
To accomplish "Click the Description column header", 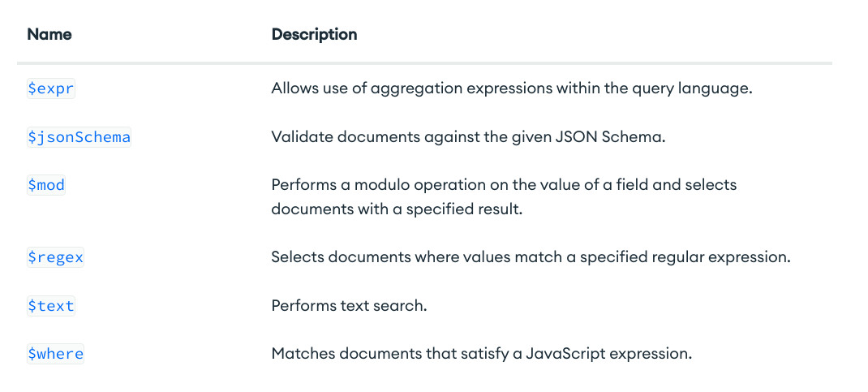I will 315,34.
